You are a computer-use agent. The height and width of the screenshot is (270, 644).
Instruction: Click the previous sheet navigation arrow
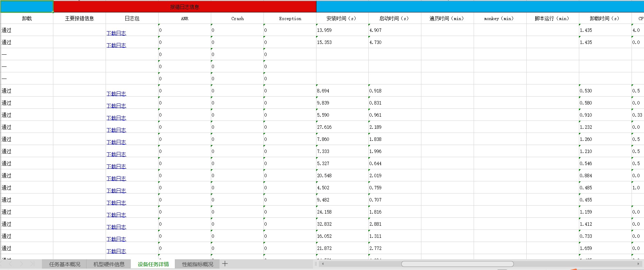pyautogui.click(x=10, y=264)
